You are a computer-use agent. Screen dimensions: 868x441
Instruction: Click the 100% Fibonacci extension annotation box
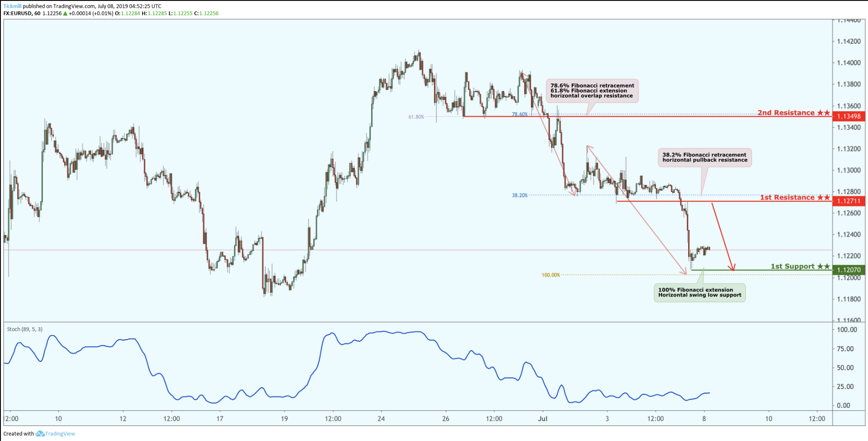click(x=700, y=292)
